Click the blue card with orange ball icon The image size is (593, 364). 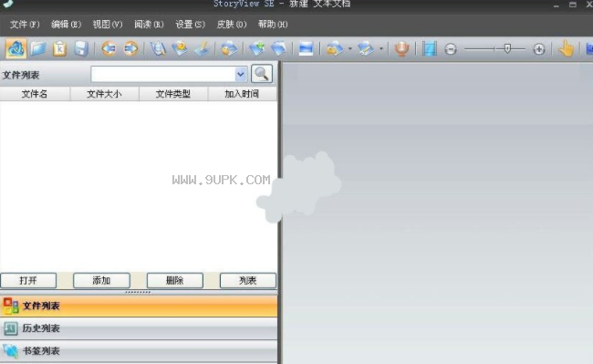229,48
